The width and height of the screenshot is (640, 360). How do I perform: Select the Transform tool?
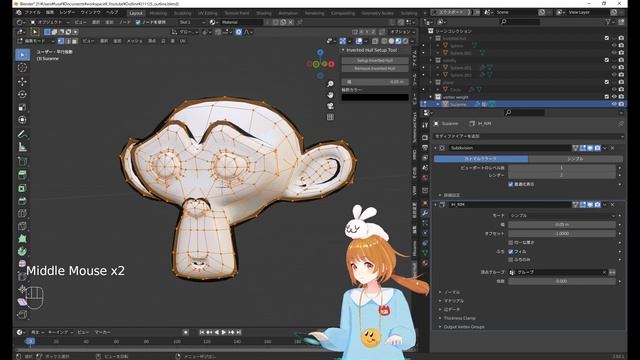pos(22,120)
